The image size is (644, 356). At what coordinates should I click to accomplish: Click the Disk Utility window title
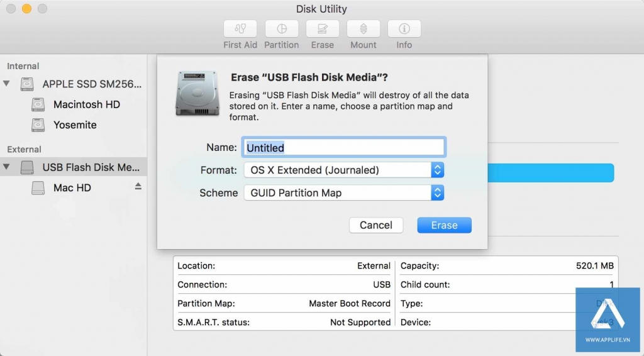pos(321,9)
